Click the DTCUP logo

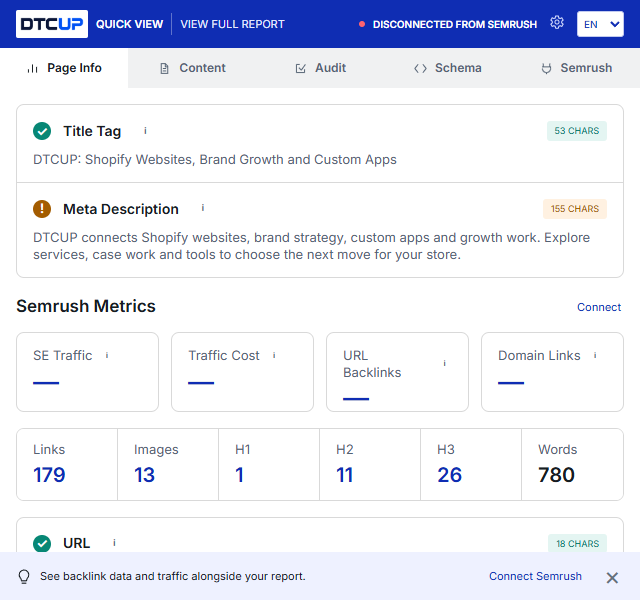coord(52,24)
